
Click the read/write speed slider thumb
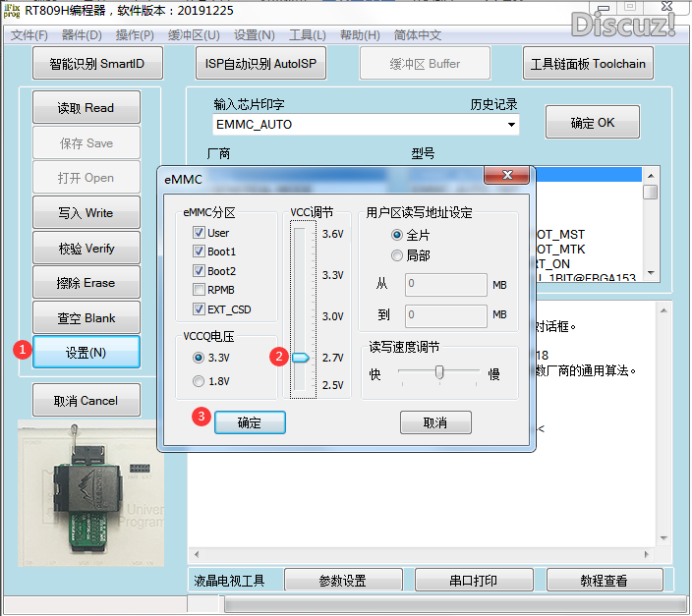click(x=439, y=372)
